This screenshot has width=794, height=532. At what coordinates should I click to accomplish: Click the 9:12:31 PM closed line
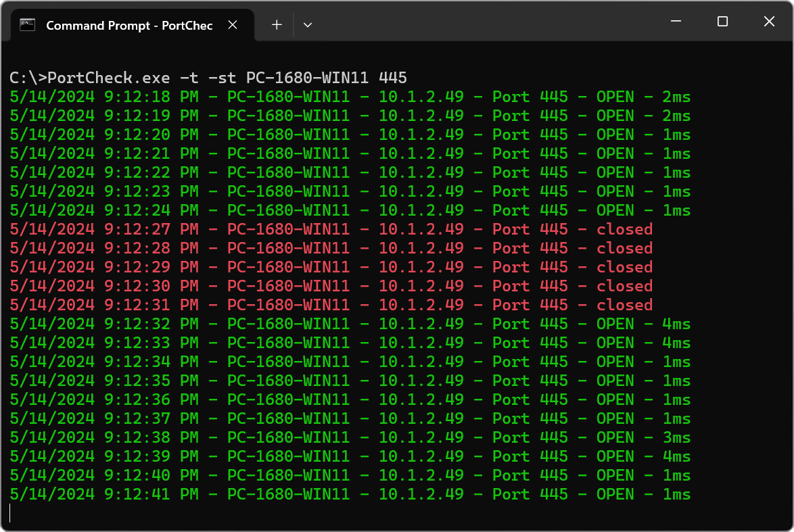[331, 306]
